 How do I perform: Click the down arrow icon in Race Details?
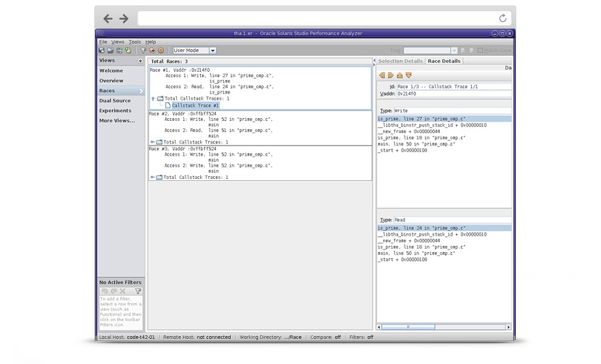click(x=408, y=75)
